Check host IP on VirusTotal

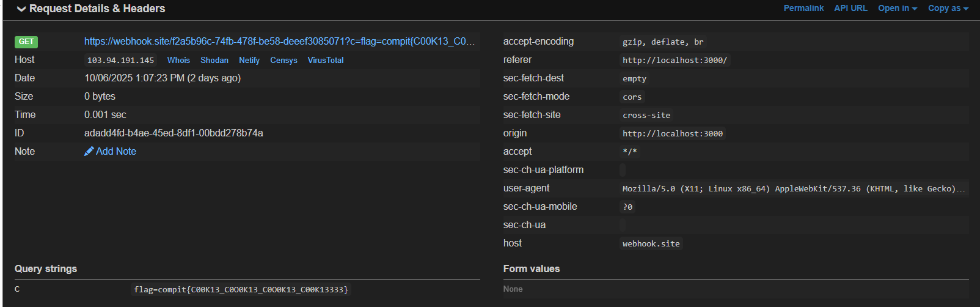[x=326, y=60]
